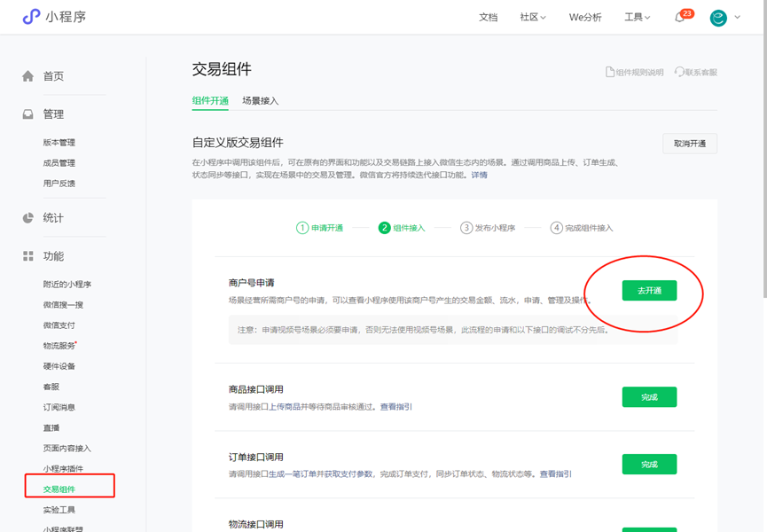Open 微信支付 in the sidebar
This screenshot has height=532, width=767.
coord(59,325)
